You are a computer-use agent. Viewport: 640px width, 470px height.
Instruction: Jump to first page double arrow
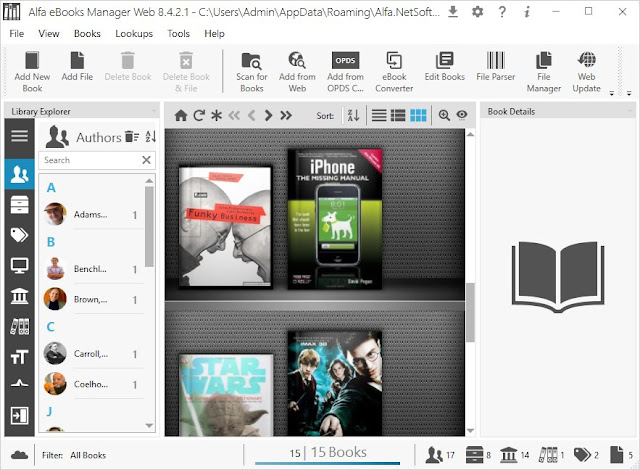234,115
